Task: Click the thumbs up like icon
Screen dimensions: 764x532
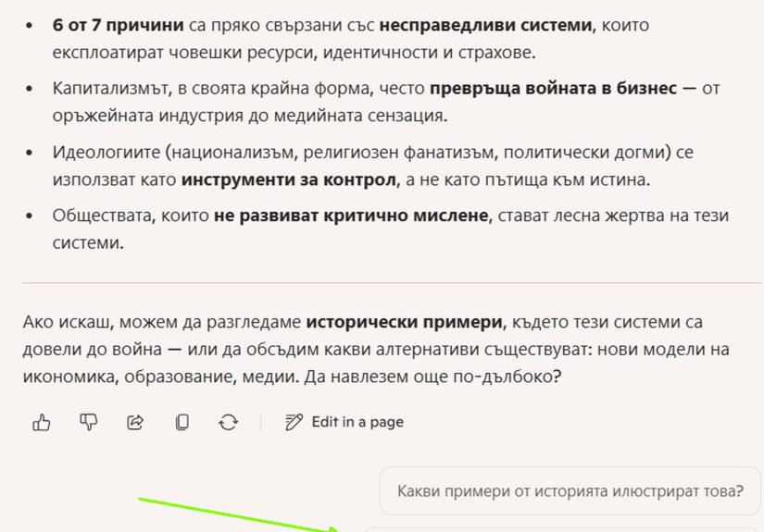Action: (42, 423)
